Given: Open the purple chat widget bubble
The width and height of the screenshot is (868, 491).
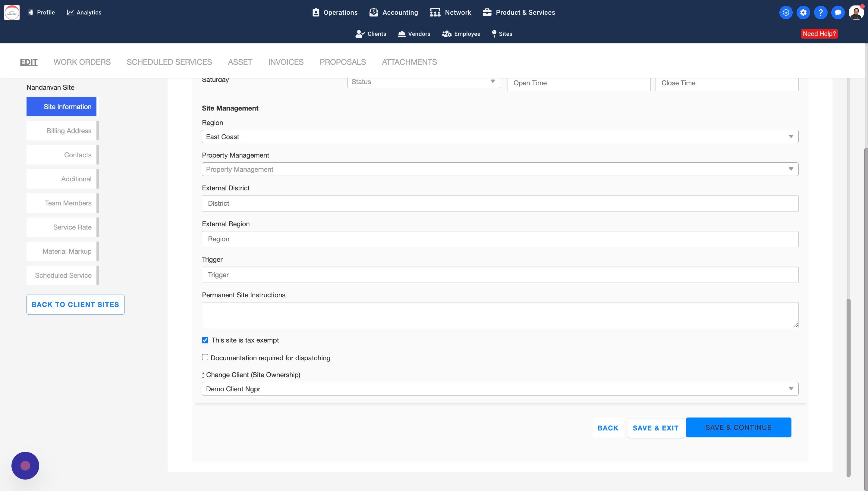Looking at the screenshot, I should 25,465.
